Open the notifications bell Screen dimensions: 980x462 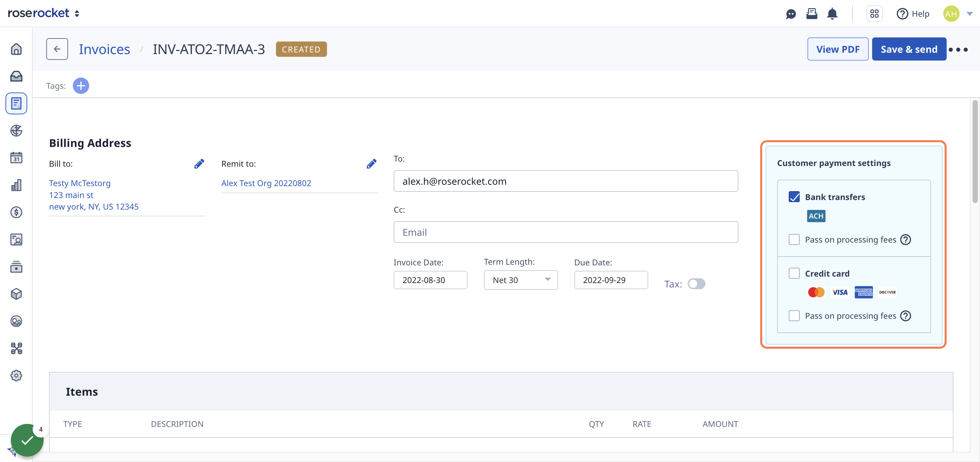(x=832, y=14)
